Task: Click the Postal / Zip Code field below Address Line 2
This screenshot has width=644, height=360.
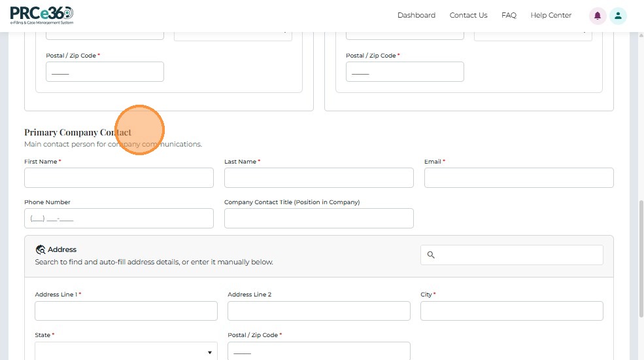Action: tap(318, 351)
